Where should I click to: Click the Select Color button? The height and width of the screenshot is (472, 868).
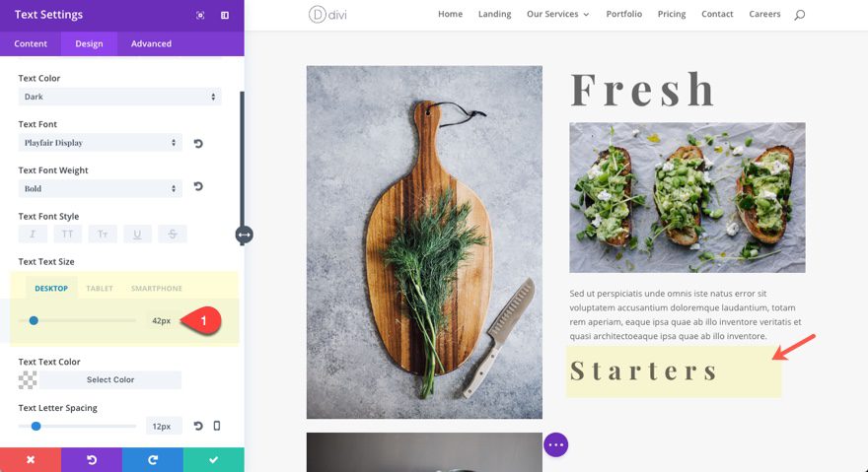tap(110, 379)
